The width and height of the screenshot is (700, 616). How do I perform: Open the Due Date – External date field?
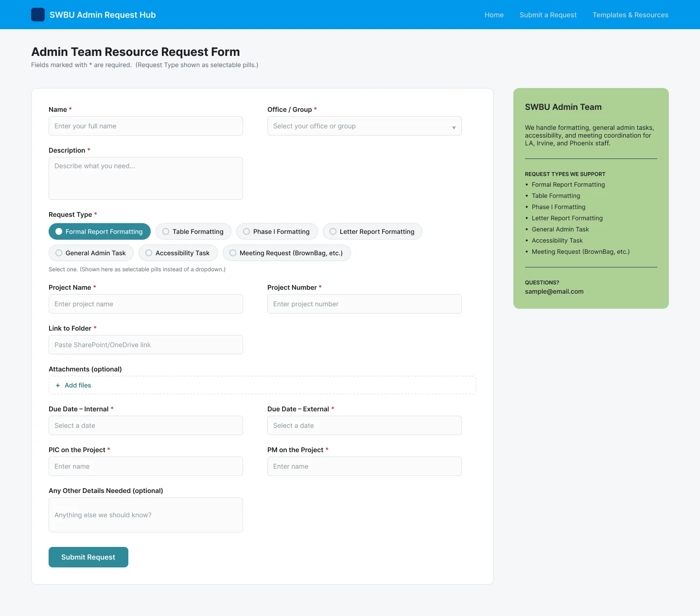[365, 425]
